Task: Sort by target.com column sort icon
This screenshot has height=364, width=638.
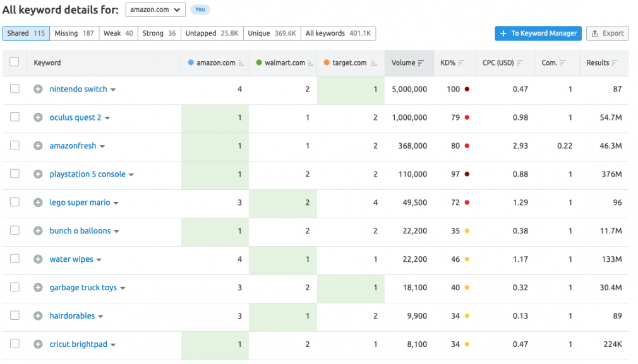Action: [374, 63]
